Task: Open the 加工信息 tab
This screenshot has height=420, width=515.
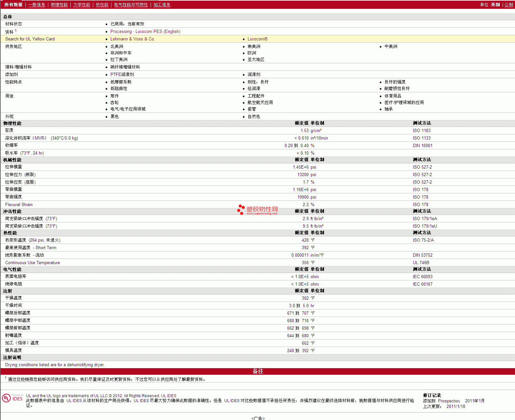Action: [162, 5]
